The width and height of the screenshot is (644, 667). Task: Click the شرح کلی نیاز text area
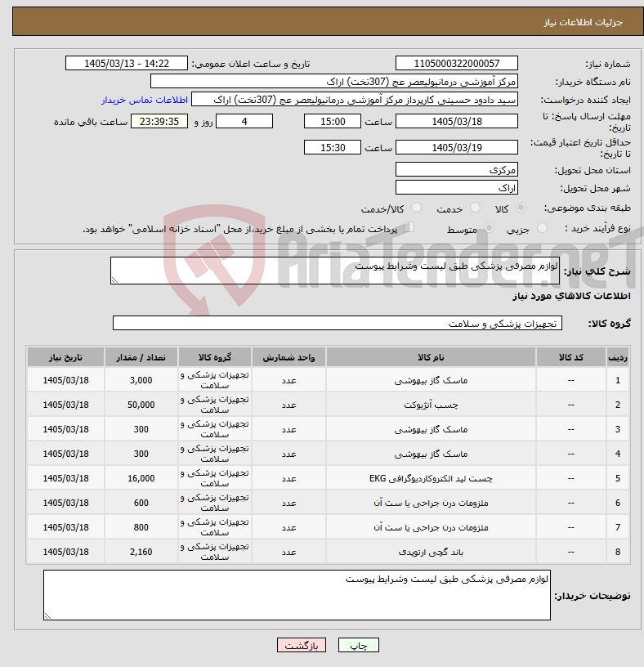point(335,271)
